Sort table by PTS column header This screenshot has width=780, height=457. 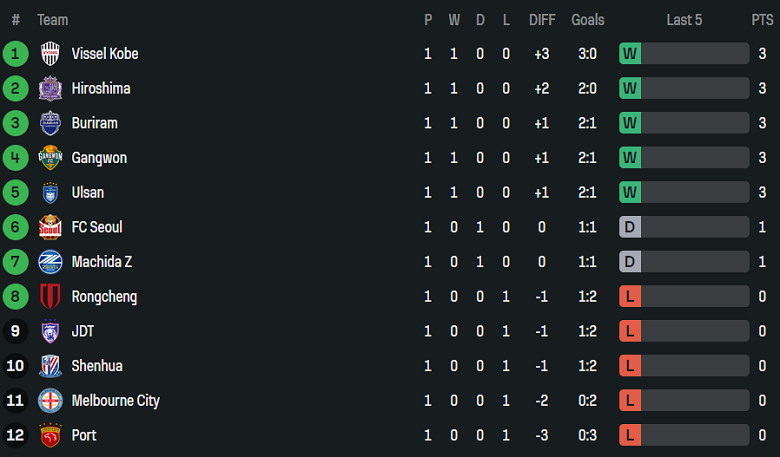click(x=762, y=20)
